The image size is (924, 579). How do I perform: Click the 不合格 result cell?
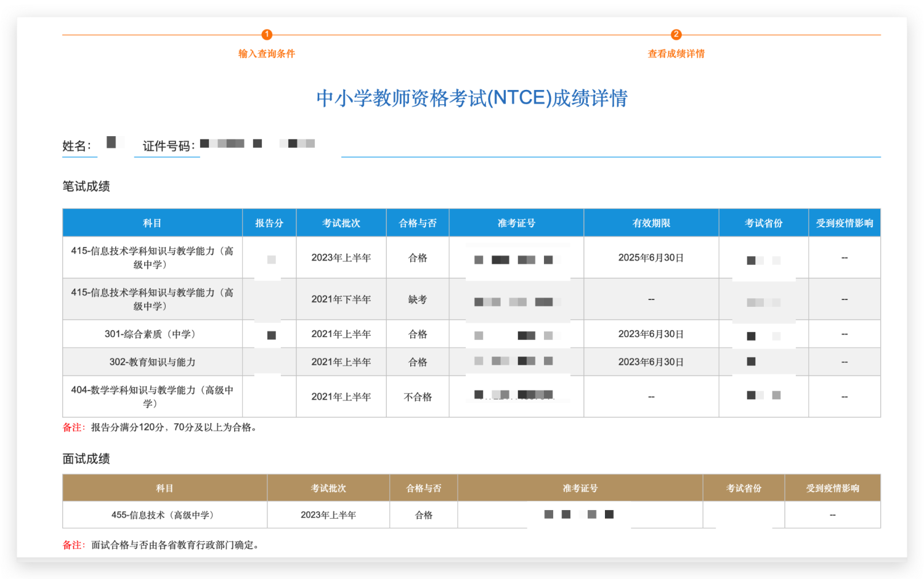click(x=418, y=397)
